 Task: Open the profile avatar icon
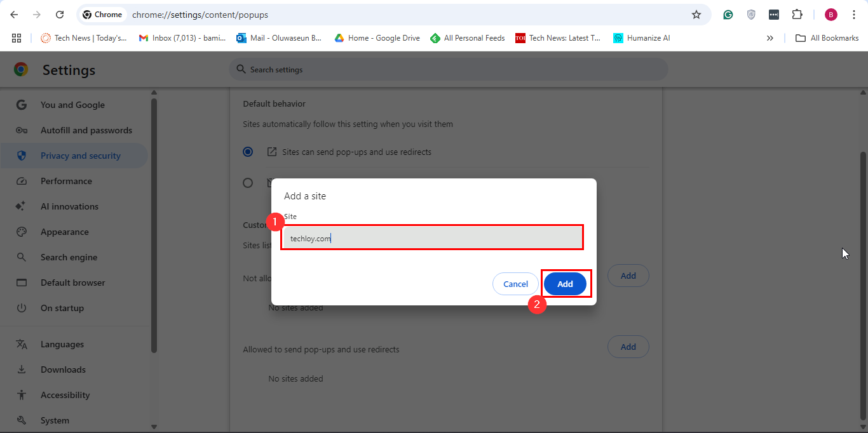831,15
